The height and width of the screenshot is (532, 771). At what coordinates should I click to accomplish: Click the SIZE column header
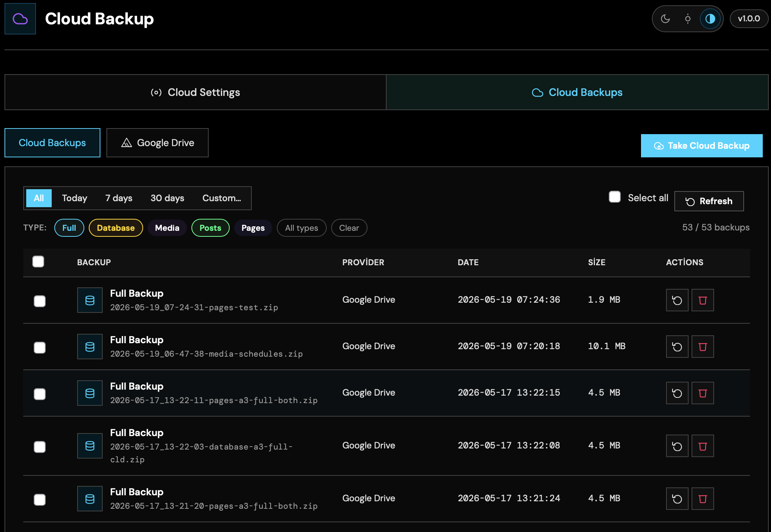pyautogui.click(x=597, y=262)
